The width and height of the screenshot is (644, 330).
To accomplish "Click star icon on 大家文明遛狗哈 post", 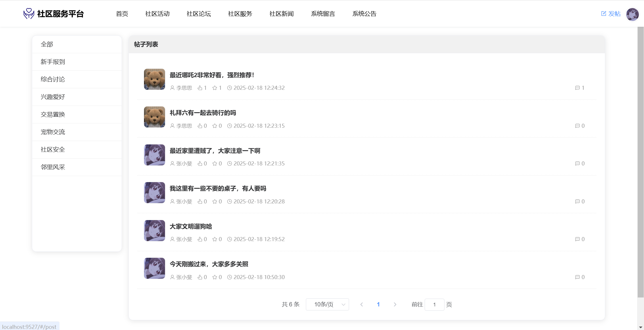I will pyautogui.click(x=215, y=239).
